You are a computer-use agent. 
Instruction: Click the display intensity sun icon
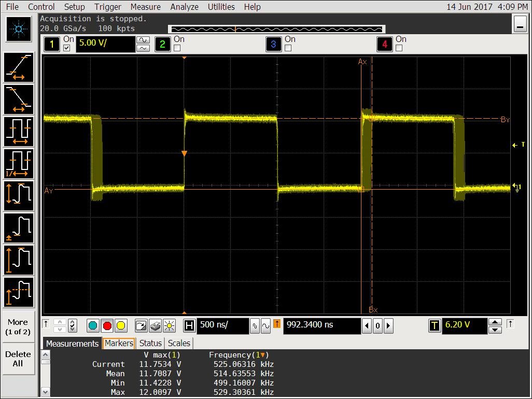(169, 326)
